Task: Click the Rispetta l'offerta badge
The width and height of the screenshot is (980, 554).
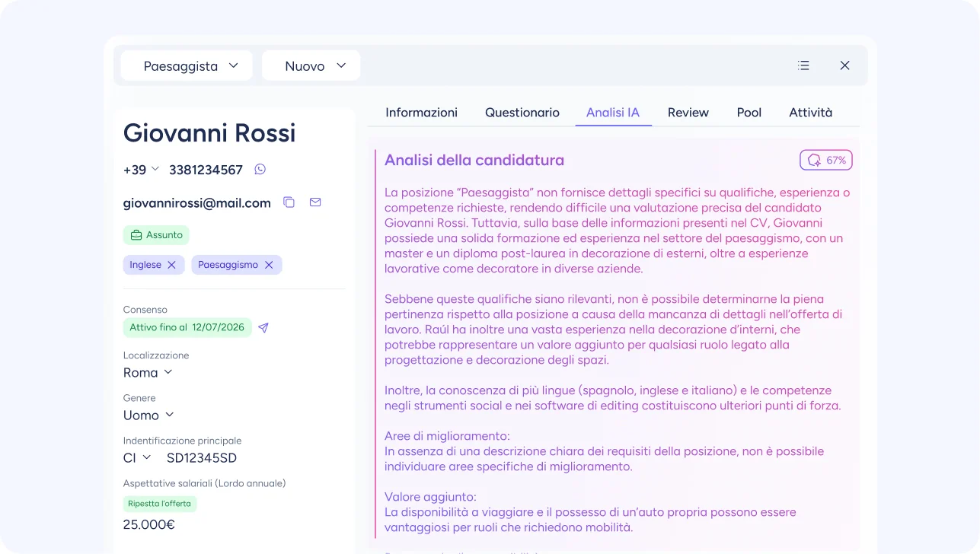Action: 160,504
